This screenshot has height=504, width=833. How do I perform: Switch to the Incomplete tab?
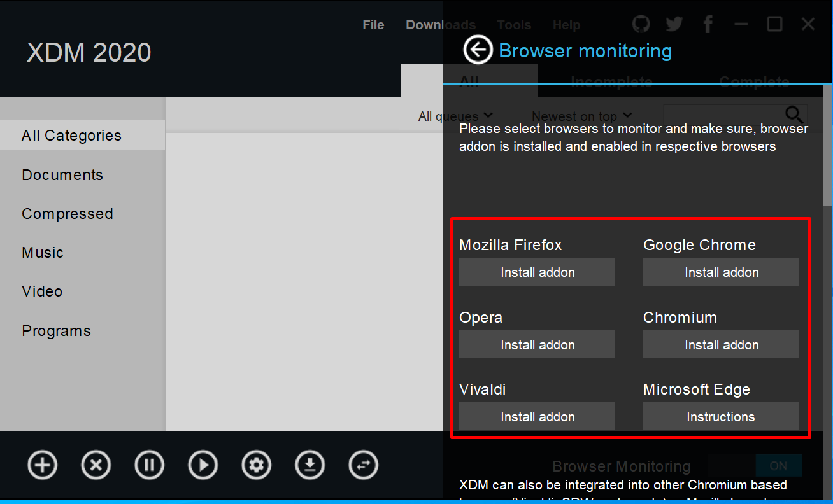pyautogui.click(x=611, y=81)
